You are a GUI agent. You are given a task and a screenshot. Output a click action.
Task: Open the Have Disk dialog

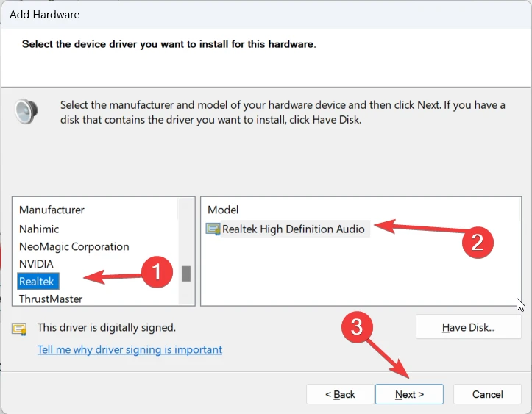tap(468, 327)
